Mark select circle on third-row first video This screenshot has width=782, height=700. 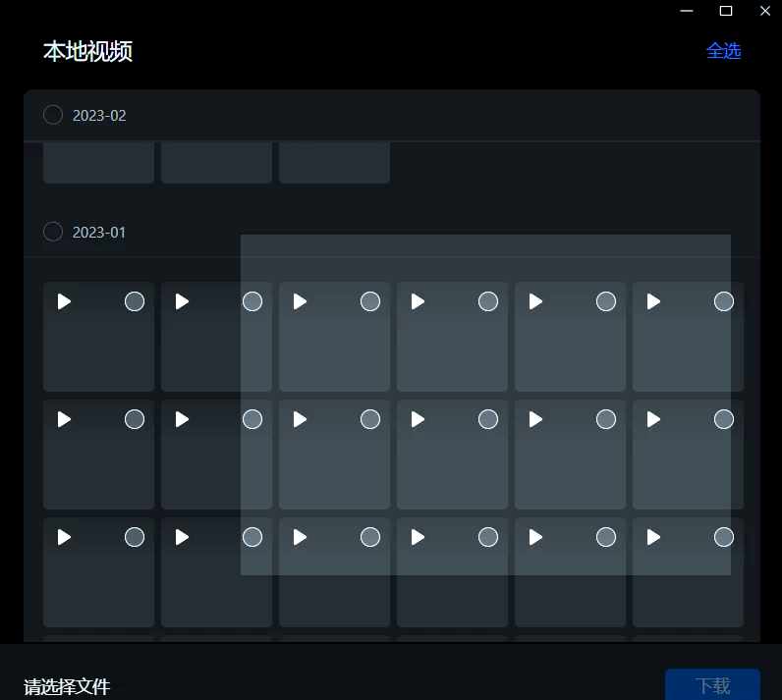(x=135, y=537)
